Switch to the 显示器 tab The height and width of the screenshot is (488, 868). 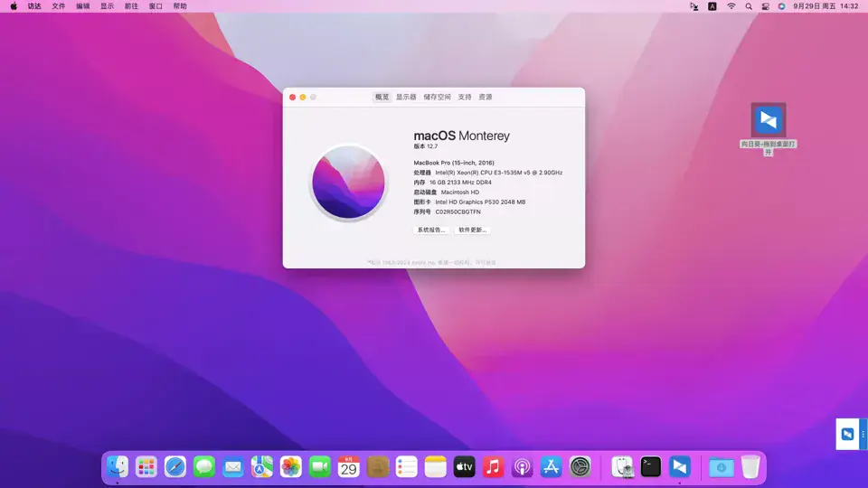click(x=406, y=97)
